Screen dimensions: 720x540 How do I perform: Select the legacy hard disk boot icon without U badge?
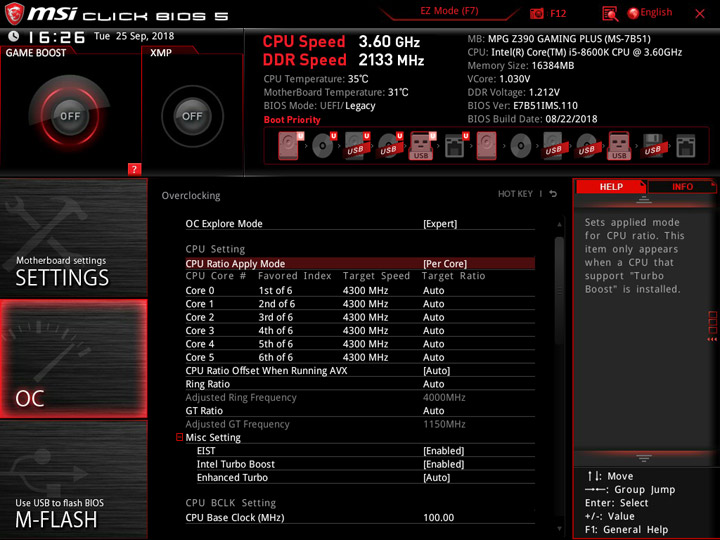tap(486, 146)
